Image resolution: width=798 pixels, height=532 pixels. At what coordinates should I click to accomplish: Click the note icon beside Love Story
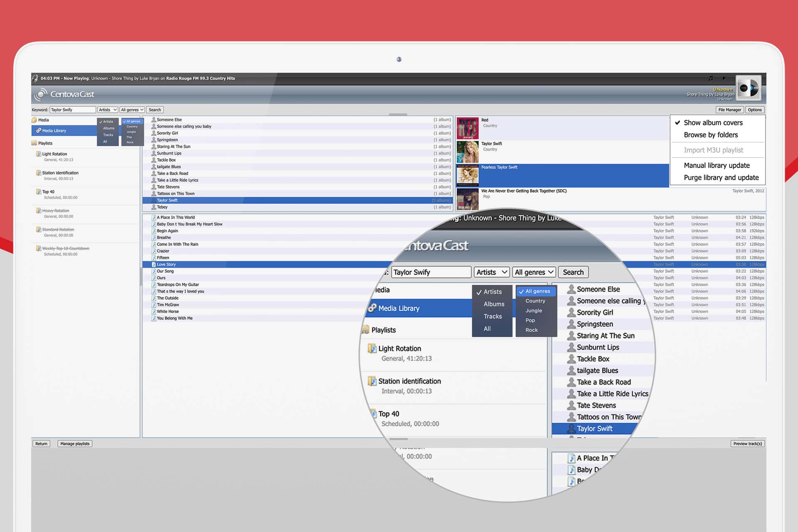tap(153, 264)
